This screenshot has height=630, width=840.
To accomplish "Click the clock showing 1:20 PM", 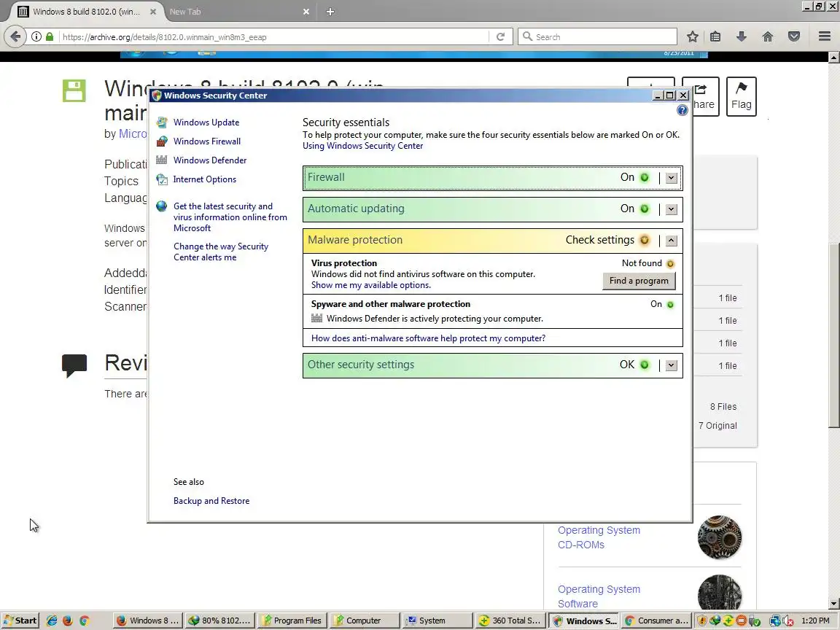I will (x=815, y=621).
